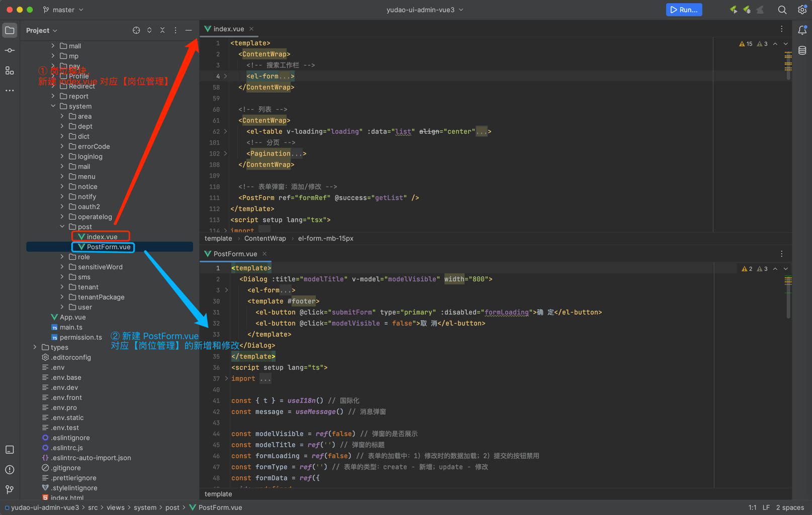812x515 pixels.
Task: Click Select Opened File target icon
Action: pos(136,31)
